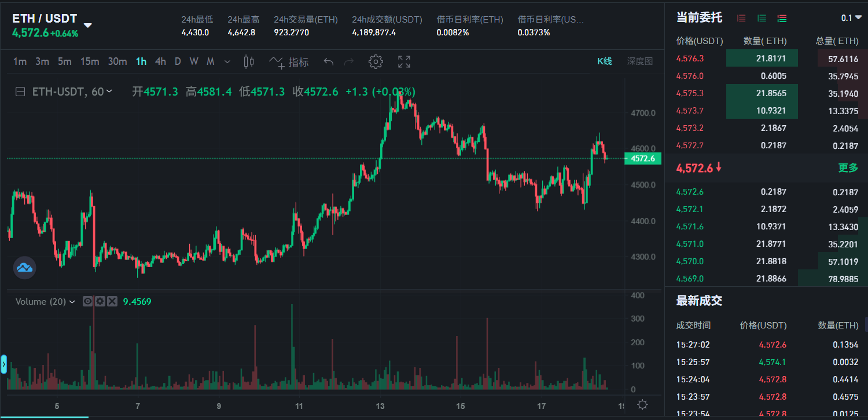Open the candlestick chart style selector
868x420 pixels.
(249, 62)
